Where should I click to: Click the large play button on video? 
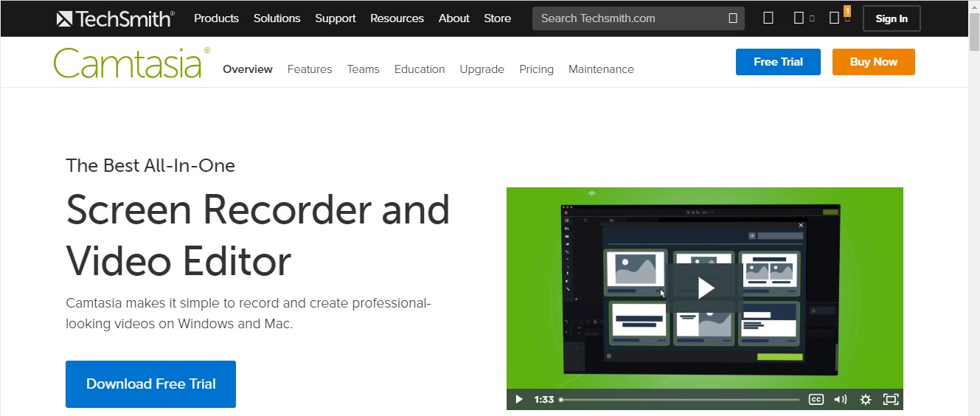(x=706, y=288)
